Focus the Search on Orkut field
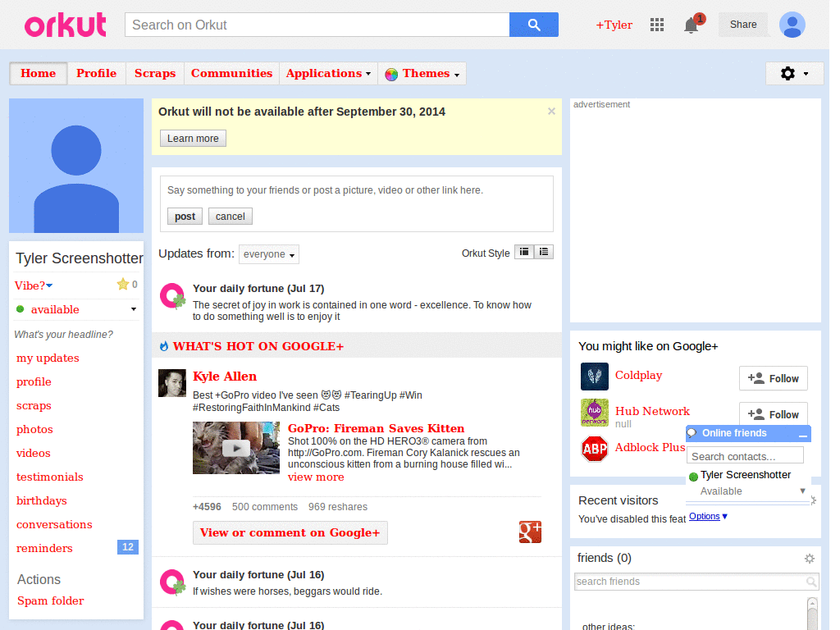Image resolution: width=840 pixels, height=630 pixels. pyautogui.click(x=317, y=25)
